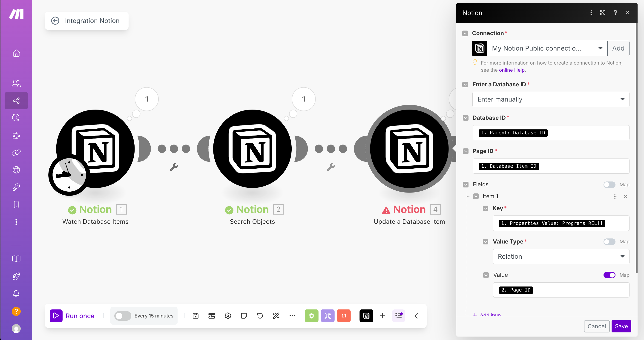Open the Devices phone icon in sidebar
Screen dimensions: 644x340
[16, 204]
